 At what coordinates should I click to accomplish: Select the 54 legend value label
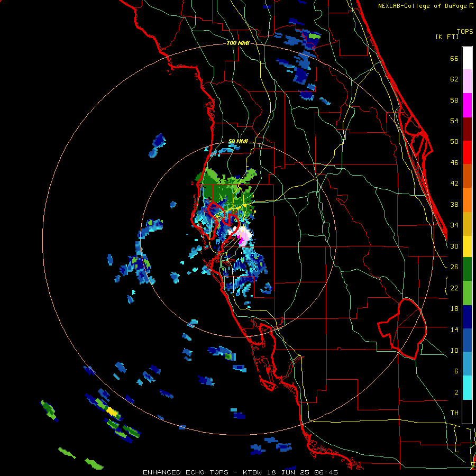(454, 121)
